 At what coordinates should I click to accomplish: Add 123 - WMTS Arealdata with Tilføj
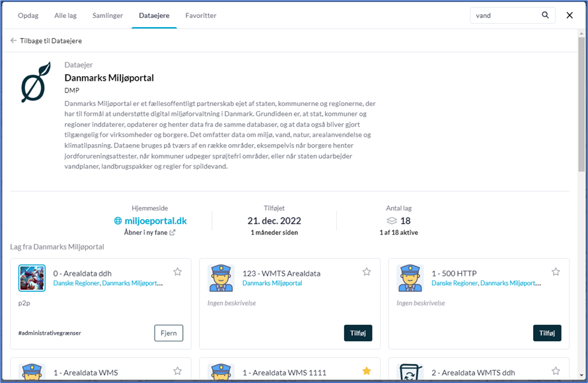click(x=357, y=333)
